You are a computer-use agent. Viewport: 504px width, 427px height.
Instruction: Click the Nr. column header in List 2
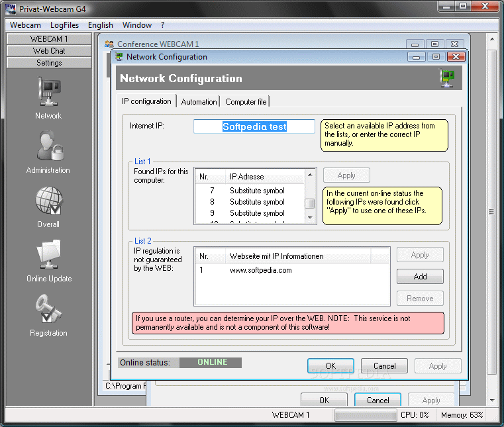coord(210,256)
